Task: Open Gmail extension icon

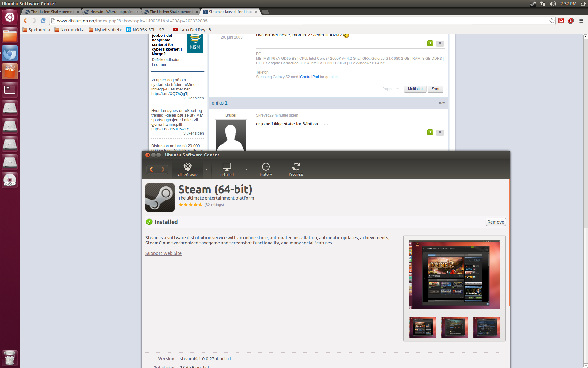Action: coord(561,21)
